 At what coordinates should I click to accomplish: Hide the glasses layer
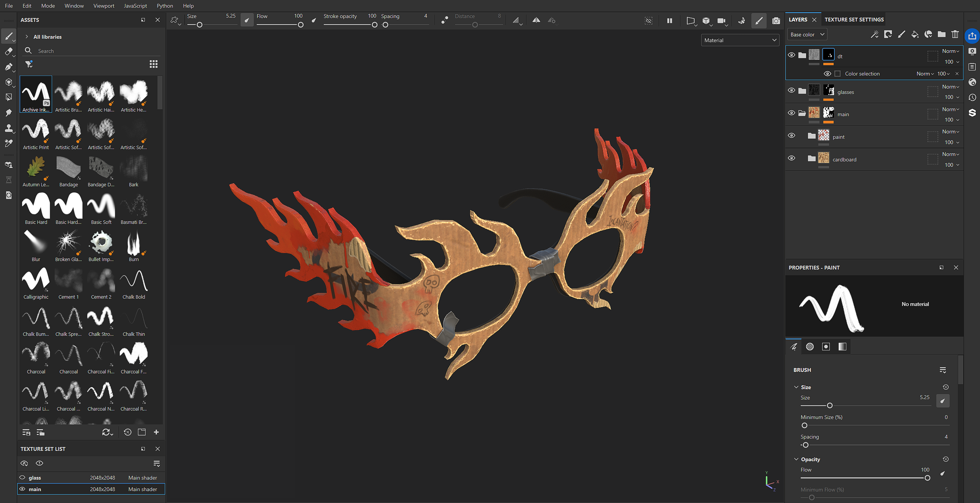click(792, 90)
